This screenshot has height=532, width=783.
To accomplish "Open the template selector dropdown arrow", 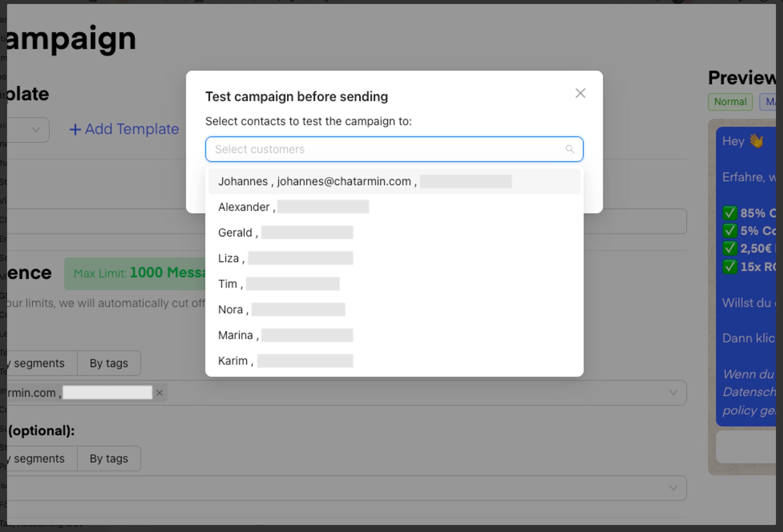I will tap(36, 130).
